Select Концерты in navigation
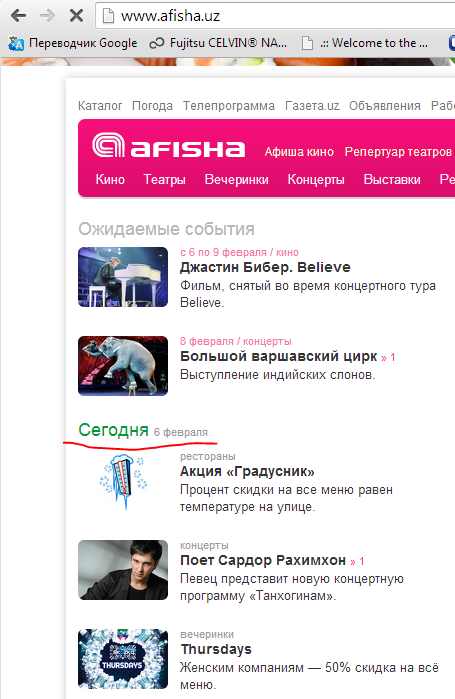 316,179
